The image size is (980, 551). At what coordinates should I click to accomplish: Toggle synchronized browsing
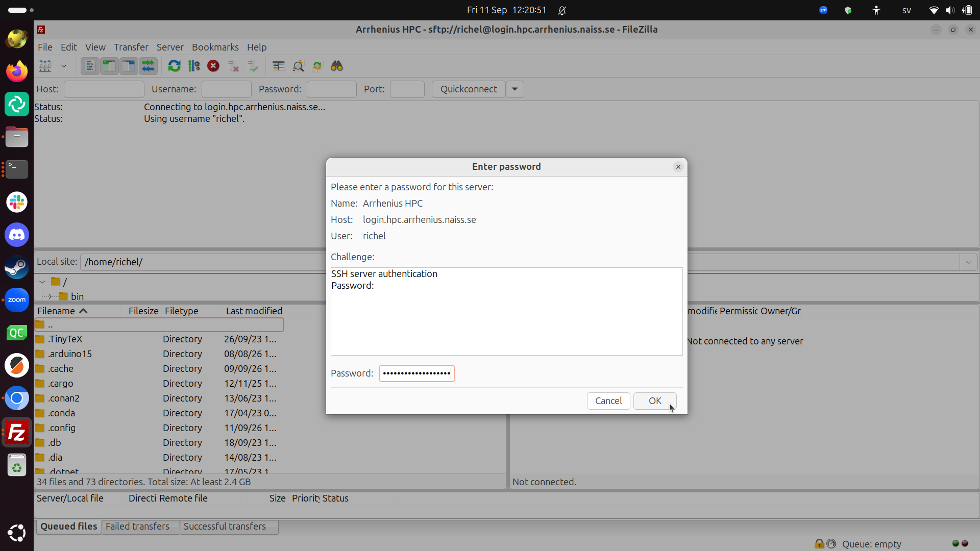click(317, 66)
